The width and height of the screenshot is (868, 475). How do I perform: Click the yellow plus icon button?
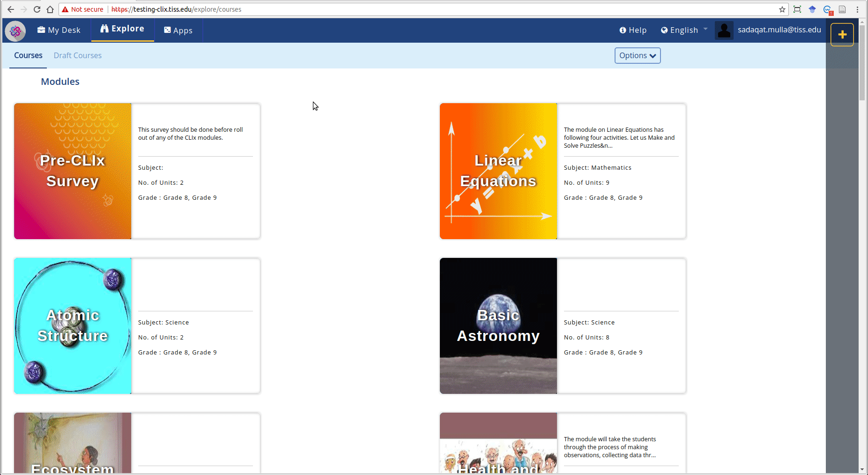tap(842, 35)
